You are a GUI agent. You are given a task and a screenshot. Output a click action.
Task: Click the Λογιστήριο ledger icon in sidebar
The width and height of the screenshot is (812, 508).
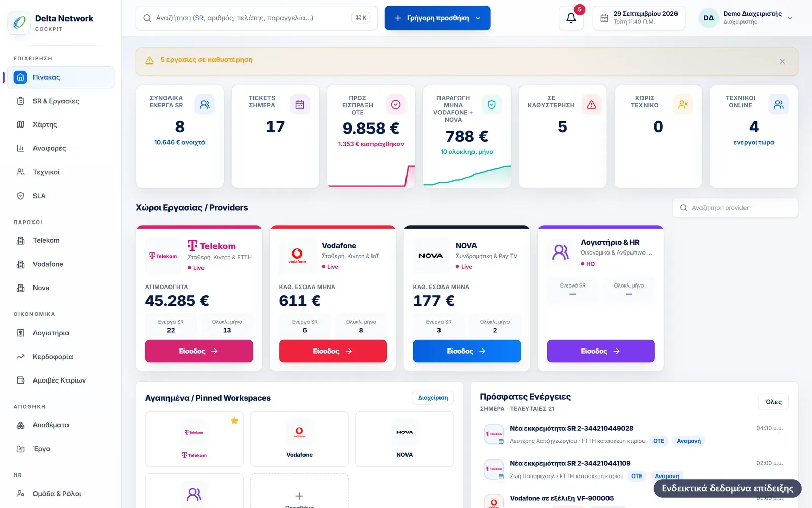click(x=21, y=333)
